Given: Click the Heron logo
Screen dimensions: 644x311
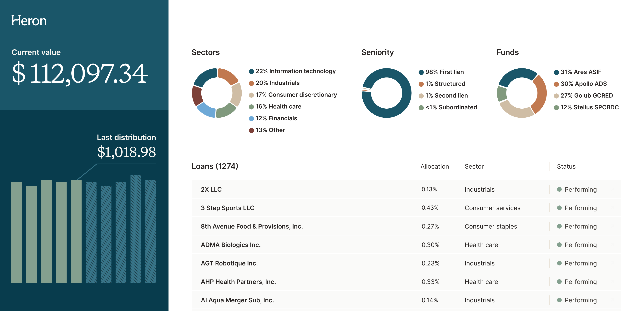Looking at the screenshot, I should (x=29, y=21).
